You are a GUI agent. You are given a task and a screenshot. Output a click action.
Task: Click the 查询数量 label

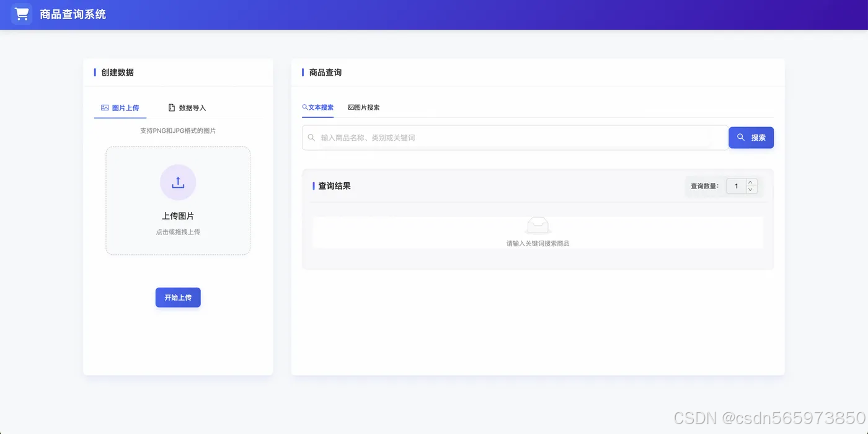[x=705, y=186]
